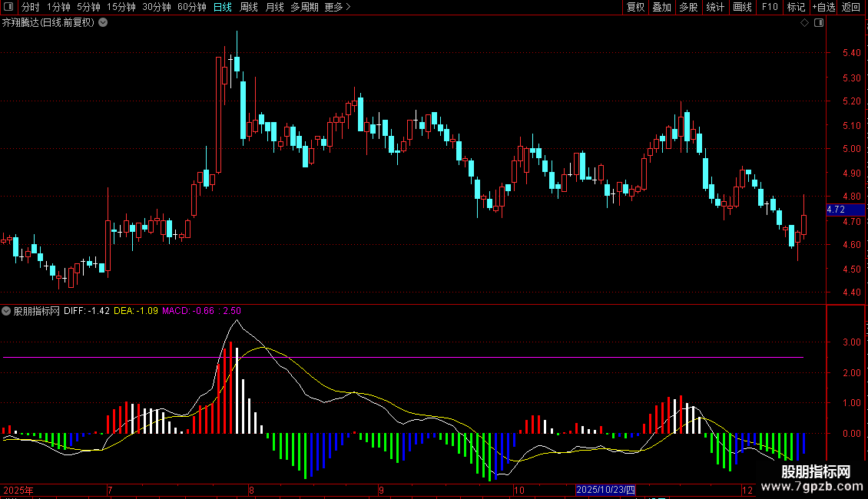Image resolution: width=868 pixels, height=499 pixels.
Task: Open F10 company information
Action: [770, 7]
